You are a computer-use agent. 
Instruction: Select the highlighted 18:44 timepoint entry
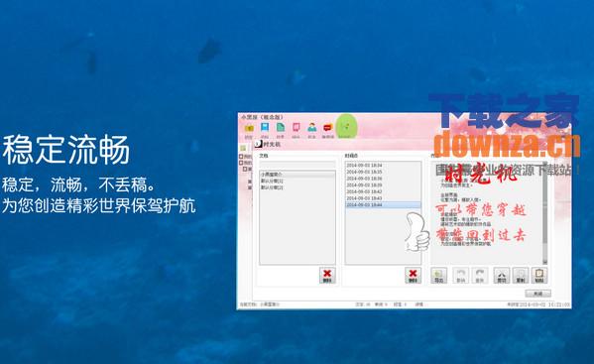point(383,205)
